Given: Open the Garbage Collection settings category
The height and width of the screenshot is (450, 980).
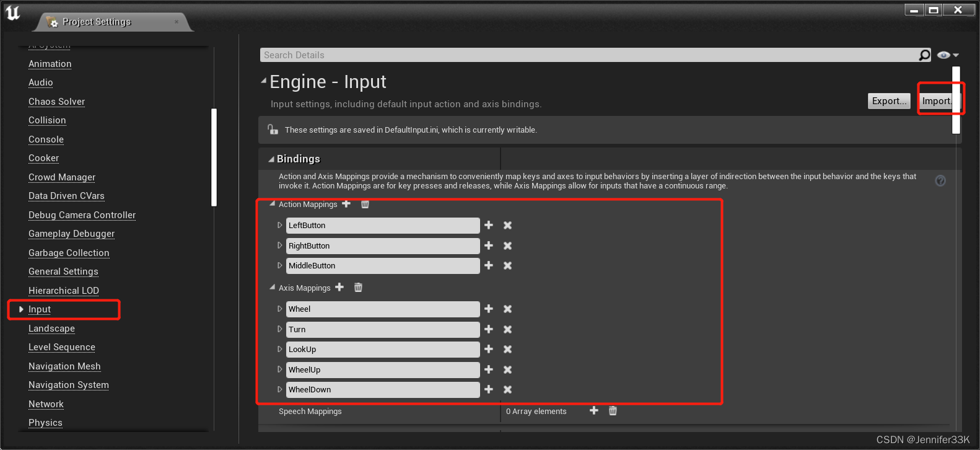Looking at the screenshot, I should [x=69, y=253].
